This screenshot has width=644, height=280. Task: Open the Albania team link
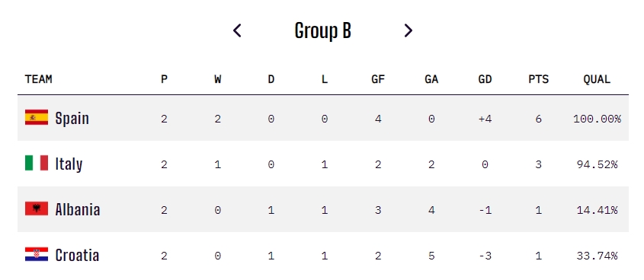(x=78, y=209)
